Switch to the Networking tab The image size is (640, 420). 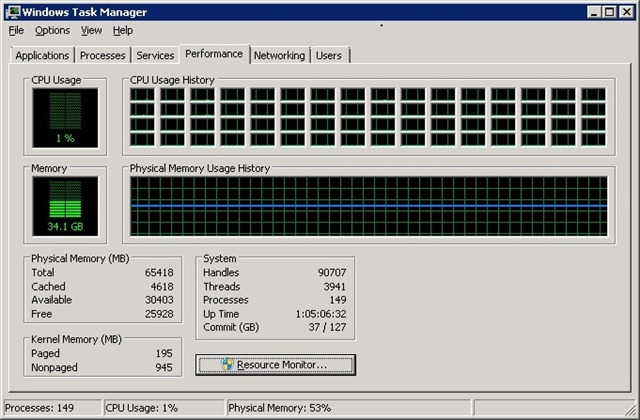279,56
